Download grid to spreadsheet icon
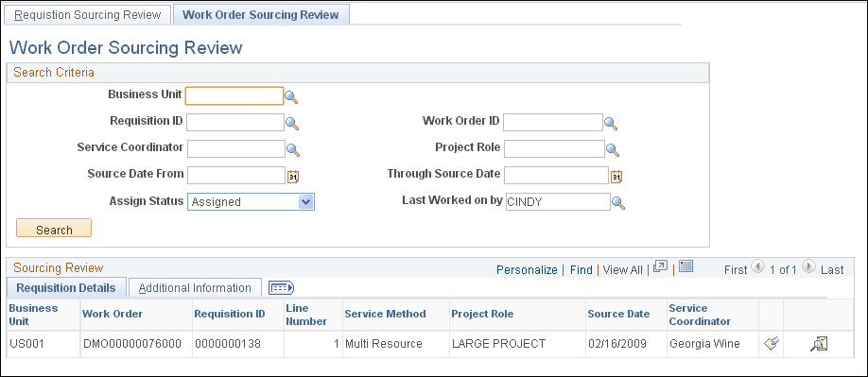868x377 pixels. [x=686, y=266]
